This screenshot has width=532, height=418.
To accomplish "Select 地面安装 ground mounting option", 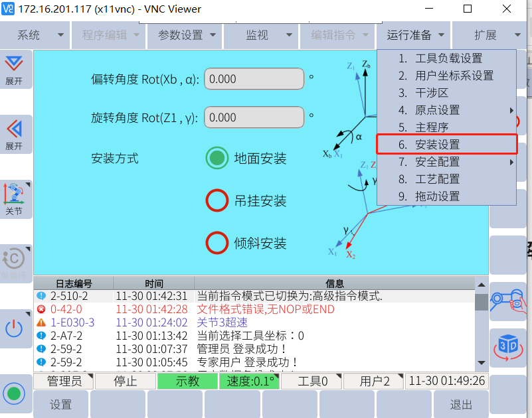I will [217, 159].
